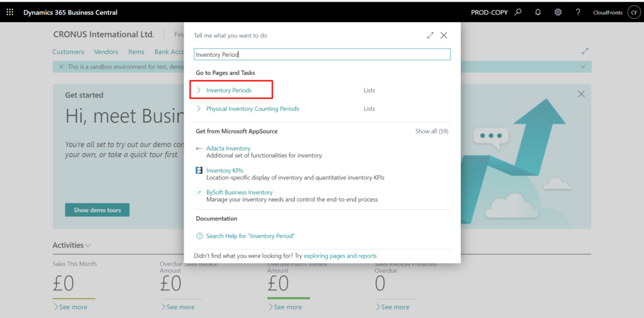This screenshot has height=318, width=644.
Task: Click Show demo tours button
Action: click(x=97, y=210)
